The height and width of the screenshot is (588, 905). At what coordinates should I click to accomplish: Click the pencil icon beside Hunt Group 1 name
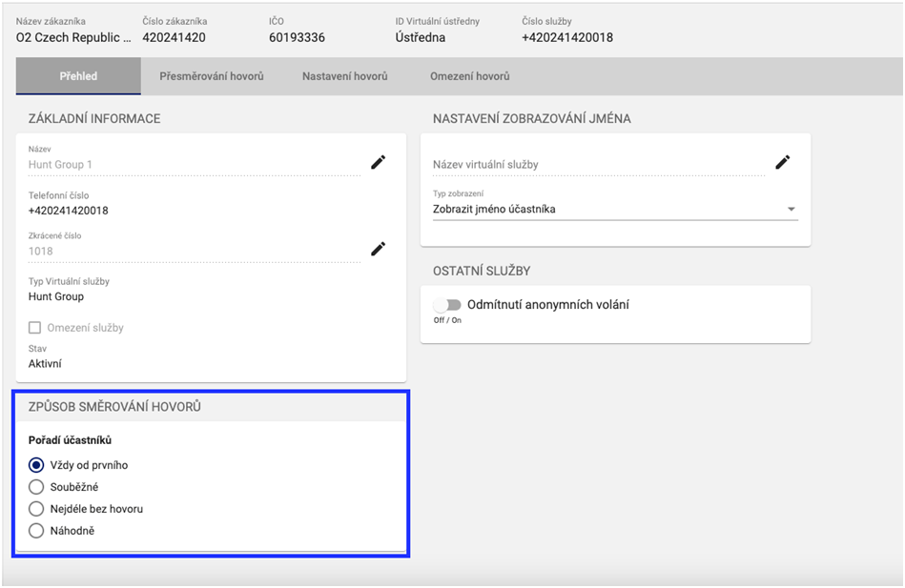pos(378,163)
